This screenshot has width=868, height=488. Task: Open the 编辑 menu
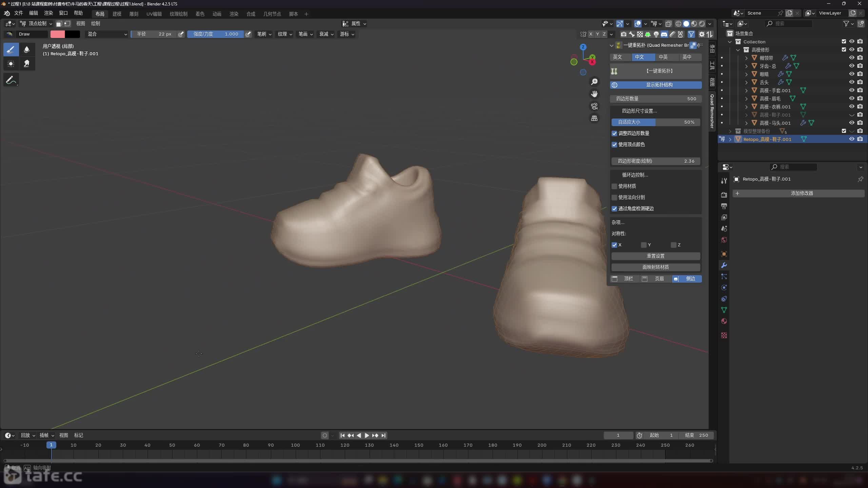33,13
